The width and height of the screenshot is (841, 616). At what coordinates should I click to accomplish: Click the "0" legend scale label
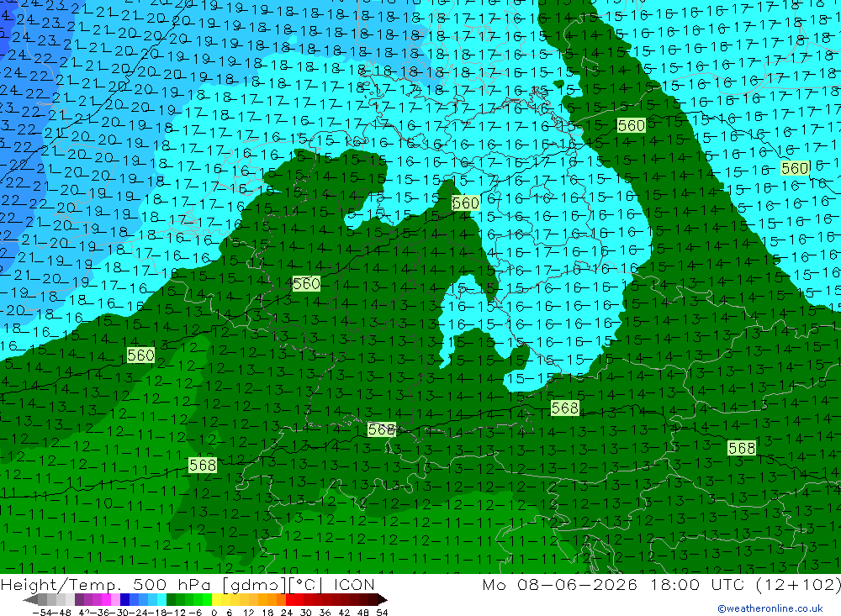[214, 613]
